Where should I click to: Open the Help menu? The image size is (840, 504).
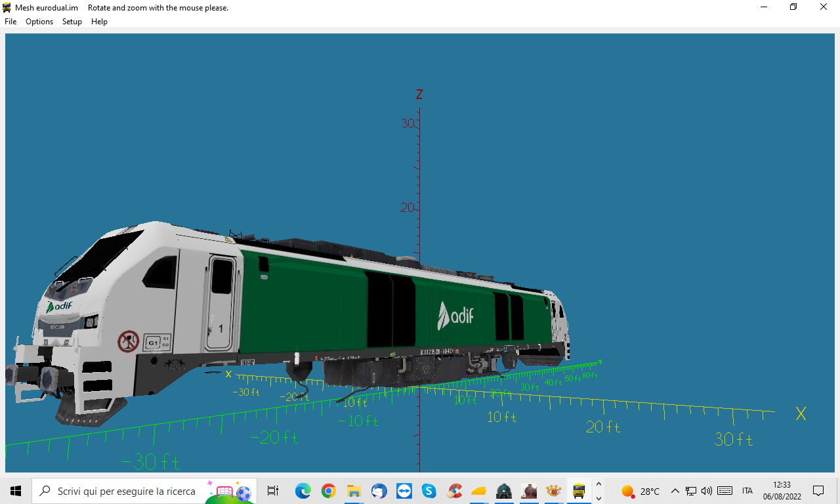click(x=99, y=22)
